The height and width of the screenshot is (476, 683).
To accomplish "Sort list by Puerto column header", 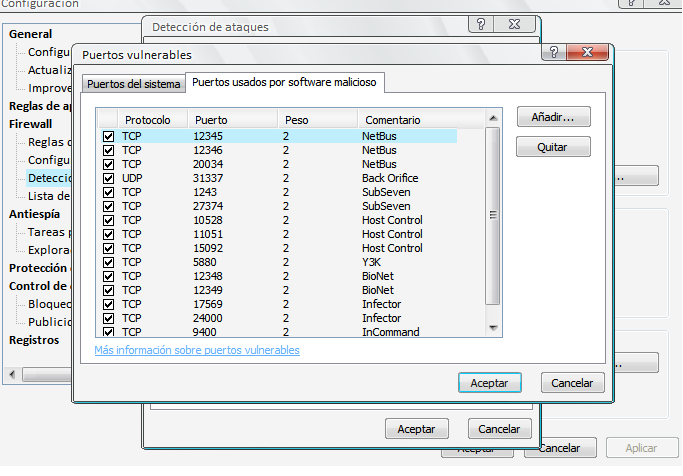I will [233, 119].
